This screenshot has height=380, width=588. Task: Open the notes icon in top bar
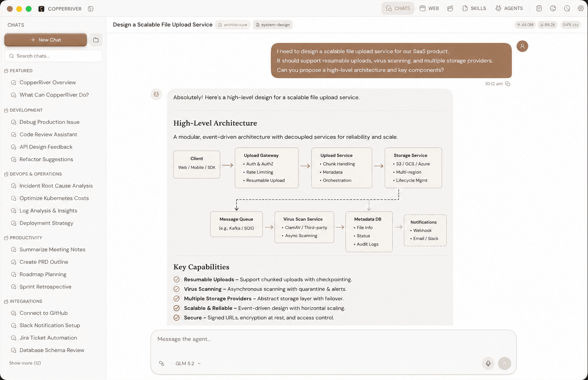coord(539,8)
